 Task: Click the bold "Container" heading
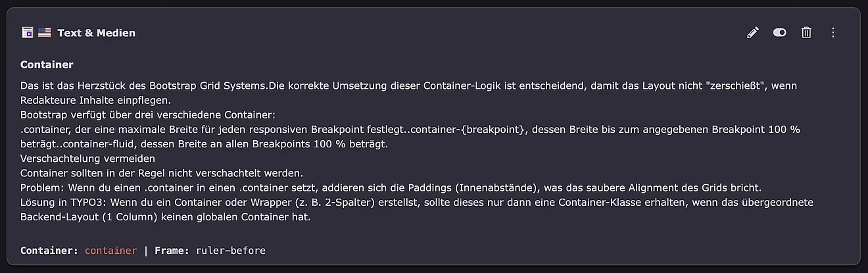coord(47,64)
